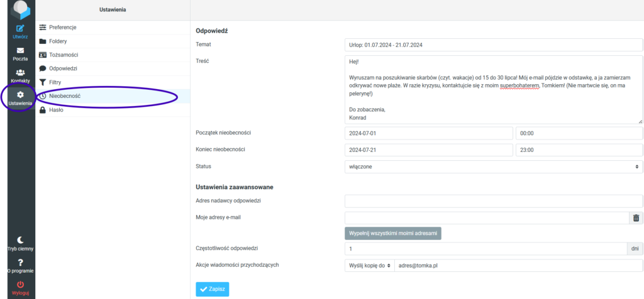The image size is (644, 299).
Task: Click trash icon next to e-mail addresses
Action: (x=636, y=218)
